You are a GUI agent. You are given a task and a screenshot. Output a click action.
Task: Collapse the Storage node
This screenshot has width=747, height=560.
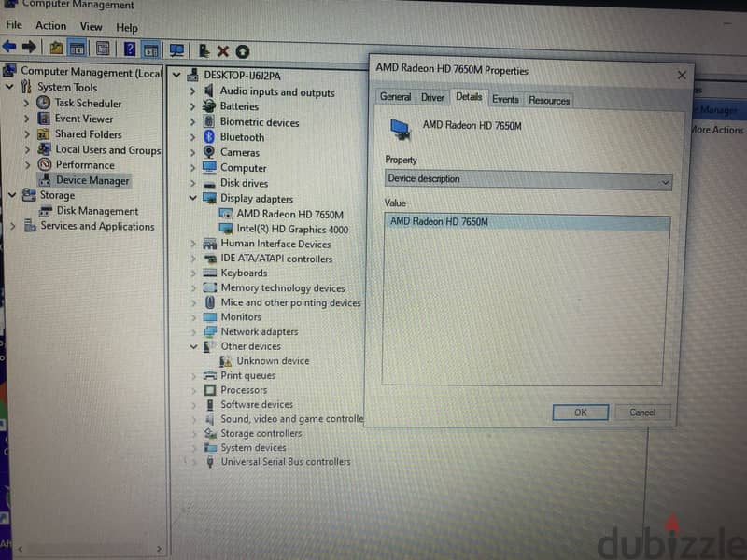pyautogui.click(x=12, y=195)
